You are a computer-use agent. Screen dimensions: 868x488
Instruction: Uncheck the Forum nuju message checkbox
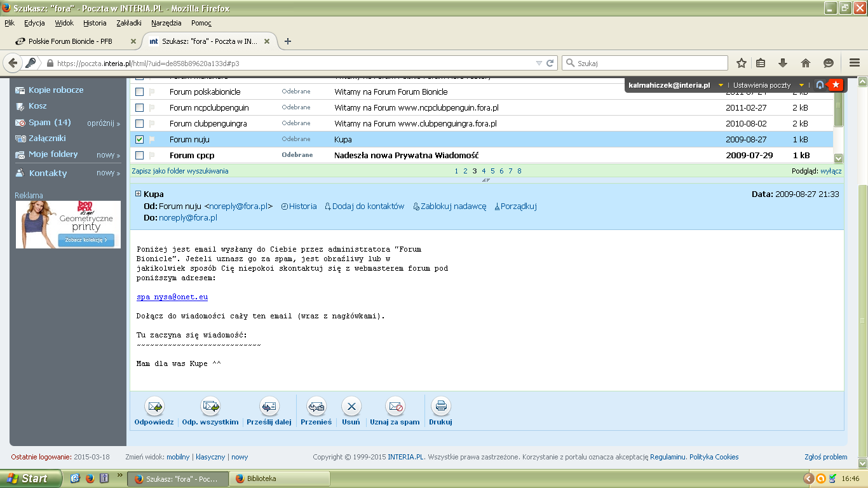[x=140, y=139]
